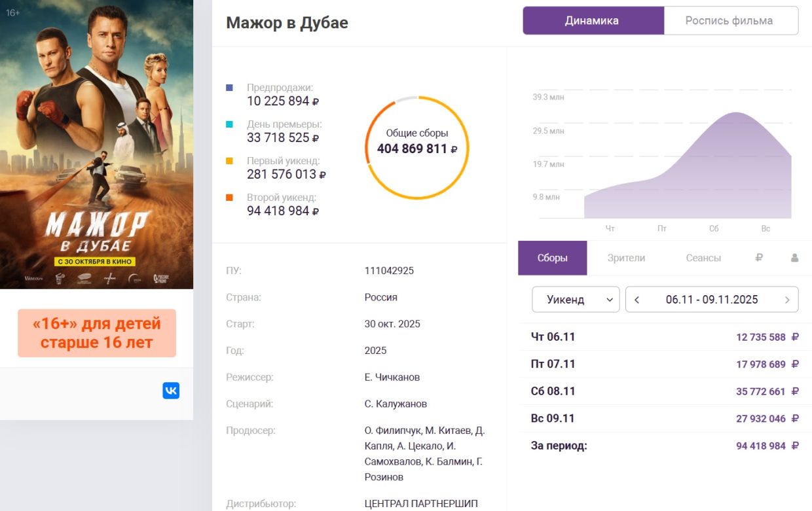Go to next weekend with right arrow
Viewport: 812px width, 511px height.
point(786,300)
